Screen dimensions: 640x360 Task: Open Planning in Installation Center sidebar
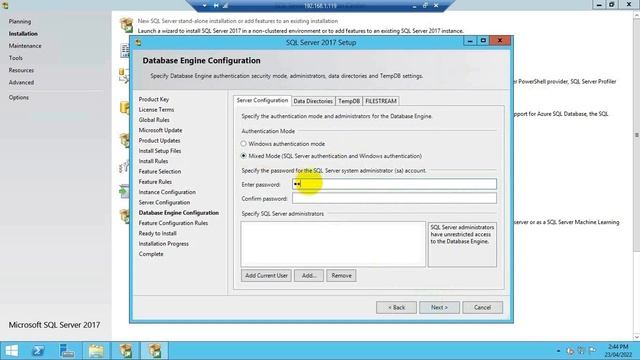[x=20, y=22]
